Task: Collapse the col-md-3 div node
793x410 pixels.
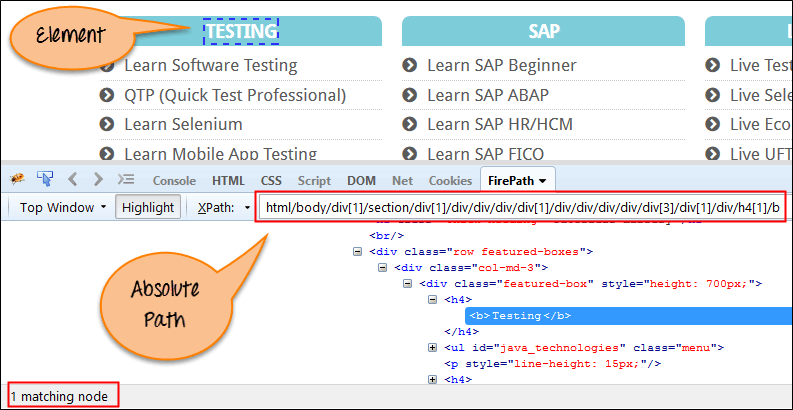Action: [383, 267]
